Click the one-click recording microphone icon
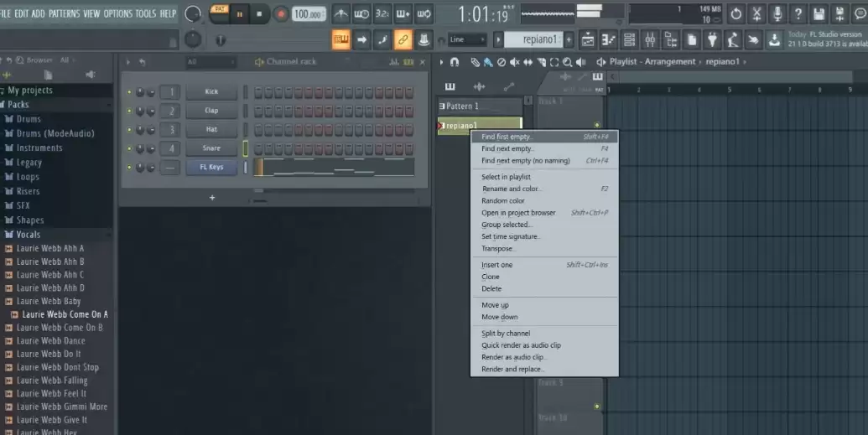This screenshot has height=435, width=868. (777, 14)
